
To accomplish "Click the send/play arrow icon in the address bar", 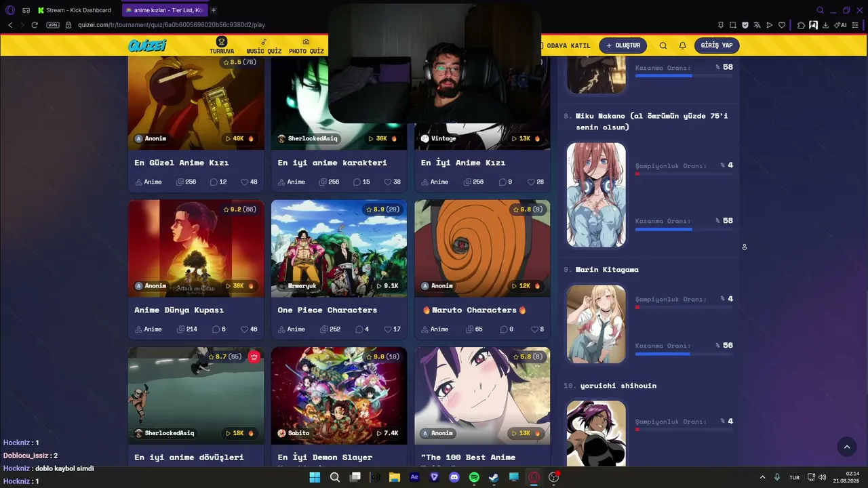I will click(770, 25).
